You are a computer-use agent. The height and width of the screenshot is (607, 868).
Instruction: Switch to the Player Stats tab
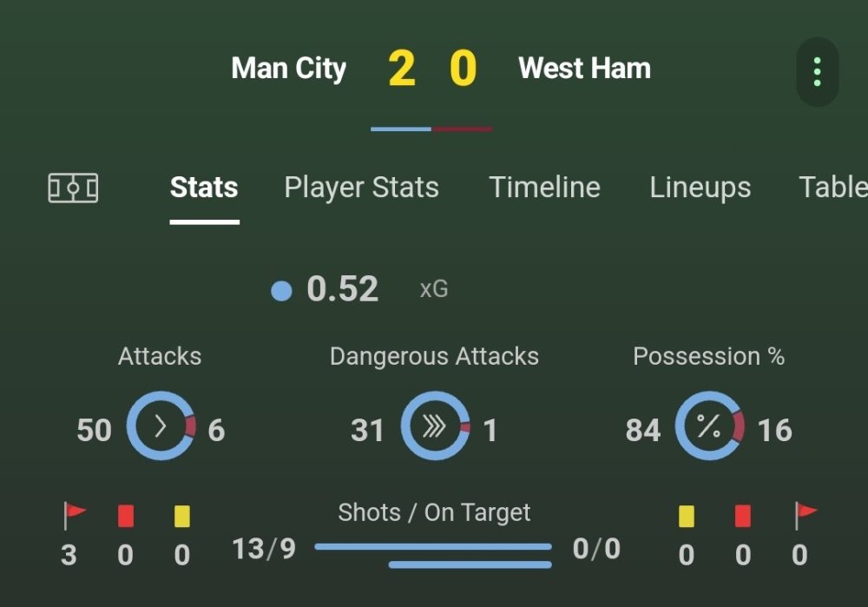(361, 188)
